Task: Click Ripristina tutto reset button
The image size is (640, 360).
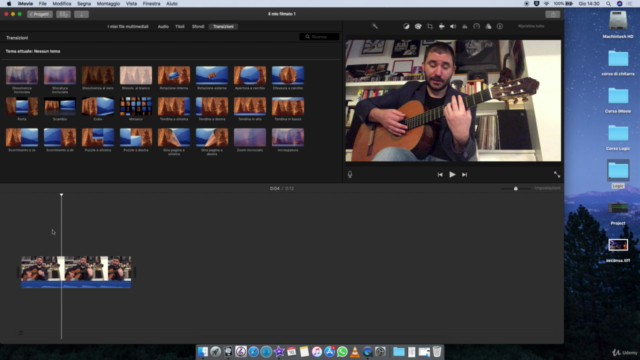Action: [531, 26]
